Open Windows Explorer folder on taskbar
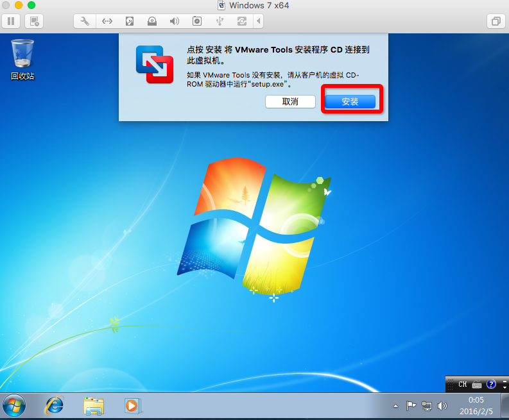The height and width of the screenshot is (420, 509). [94, 406]
